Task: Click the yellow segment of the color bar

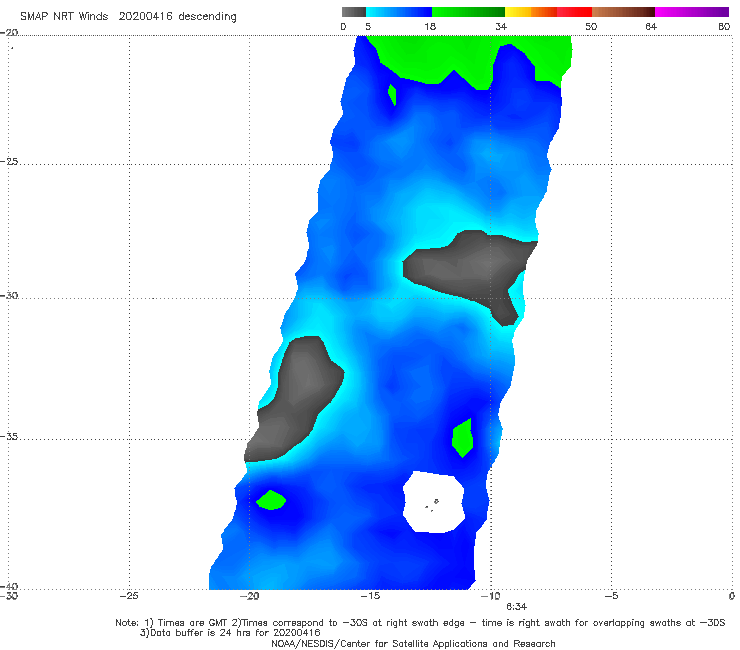Action: [518, 12]
